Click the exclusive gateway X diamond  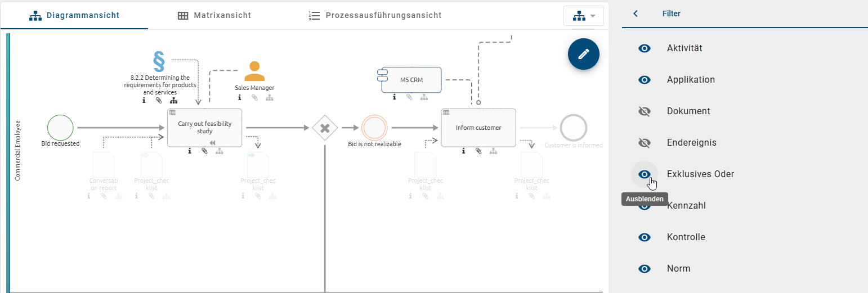(325, 128)
